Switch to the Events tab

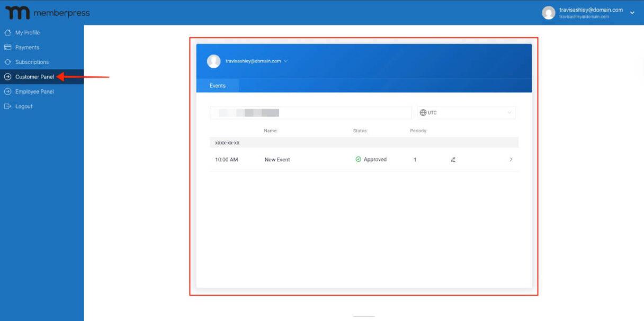coord(218,85)
